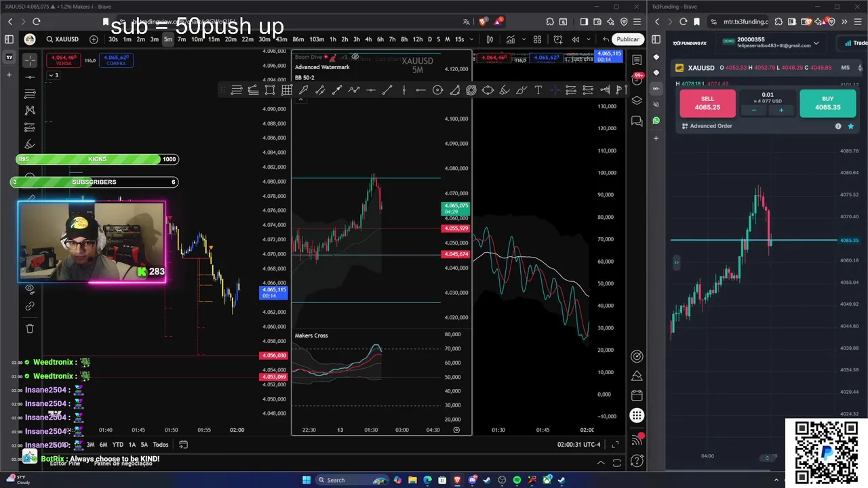Open the Fibonacci tools in left sidebar
The width and height of the screenshot is (868, 488).
tap(30, 94)
